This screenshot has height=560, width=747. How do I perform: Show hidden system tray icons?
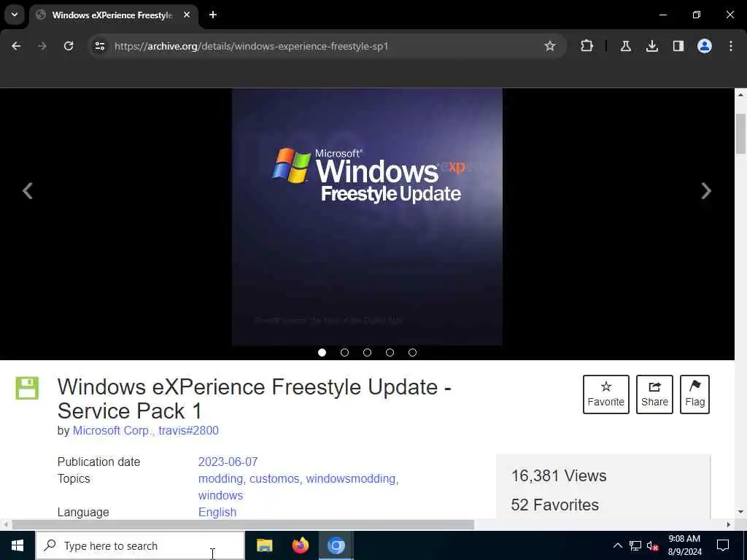click(617, 545)
